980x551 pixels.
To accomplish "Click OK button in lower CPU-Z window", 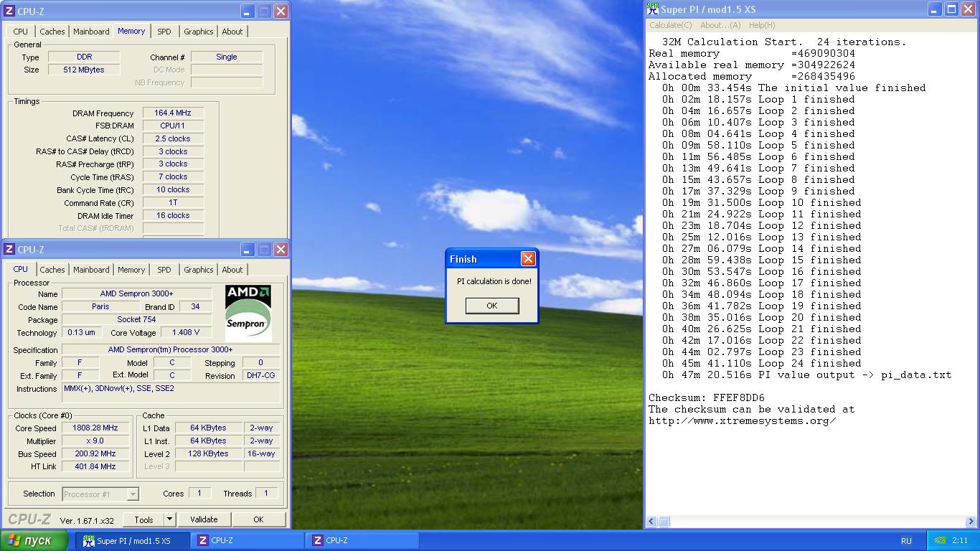I will (x=258, y=519).
